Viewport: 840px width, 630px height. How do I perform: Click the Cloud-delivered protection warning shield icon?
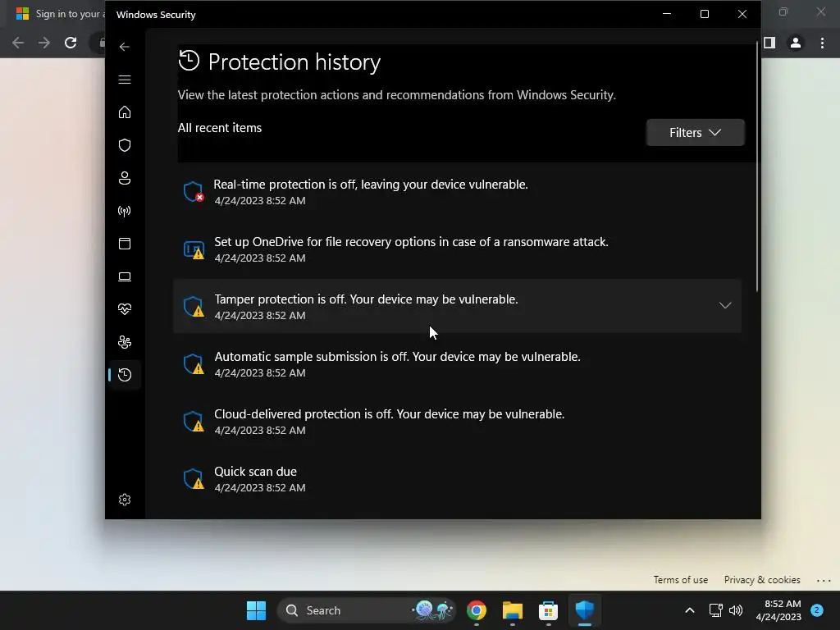tap(194, 421)
